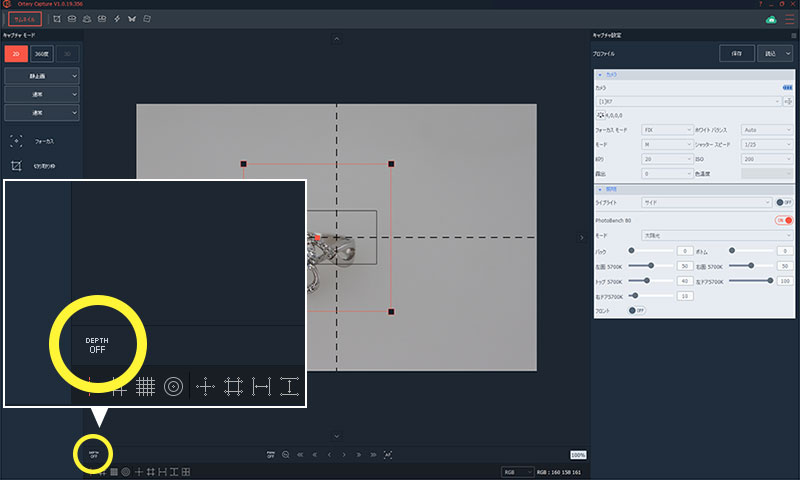Click the back light value input field
This screenshot has height=480, width=800.
click(685, 250)
